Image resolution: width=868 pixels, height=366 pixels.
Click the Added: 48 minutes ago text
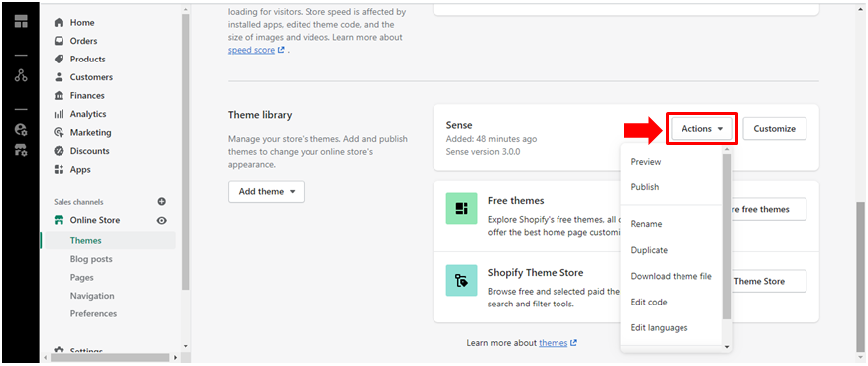[491, 139]
